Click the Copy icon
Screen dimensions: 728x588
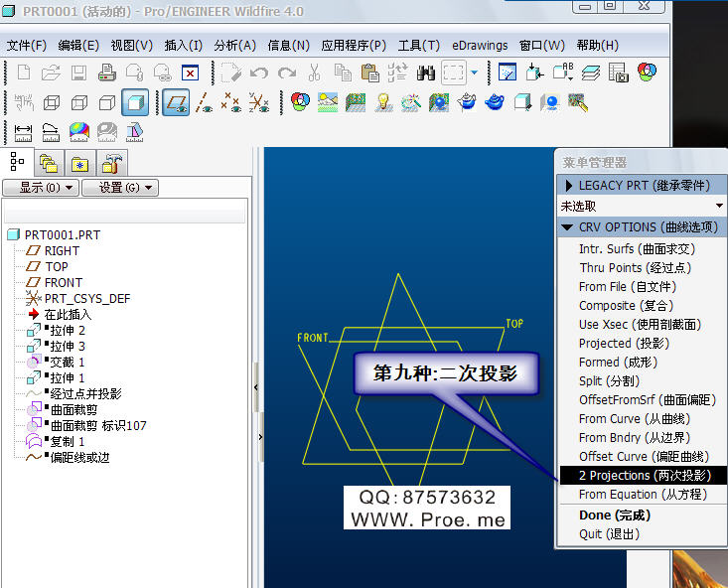343,73
